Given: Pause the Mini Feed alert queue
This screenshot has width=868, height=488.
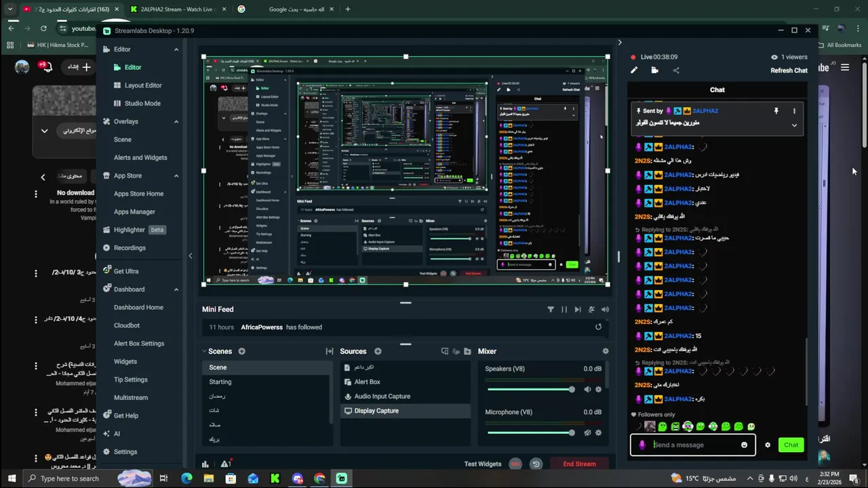Looking at the screenshot, I should point(564,310).
